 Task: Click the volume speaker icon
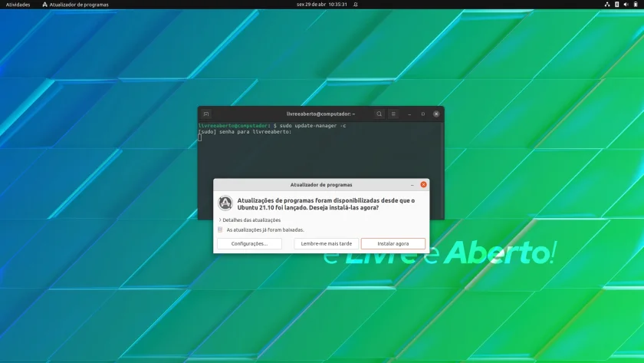click(626, 5)
